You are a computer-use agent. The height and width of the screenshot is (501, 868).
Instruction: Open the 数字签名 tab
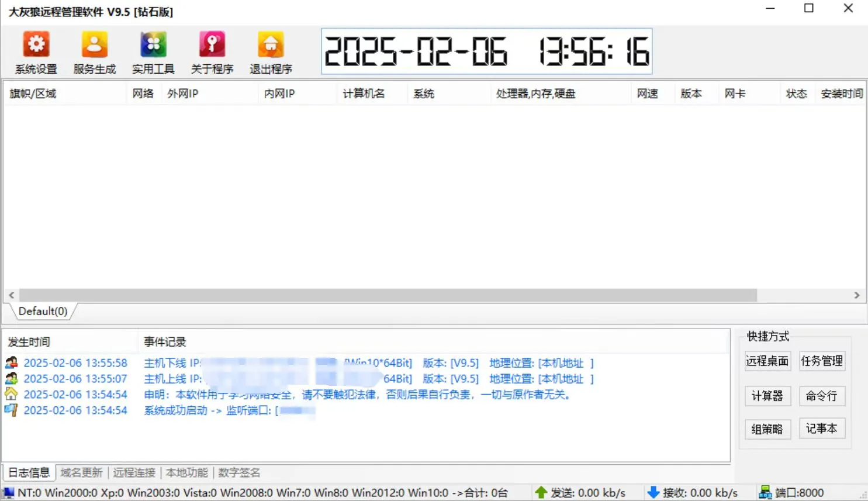click(x=239, y=472)
